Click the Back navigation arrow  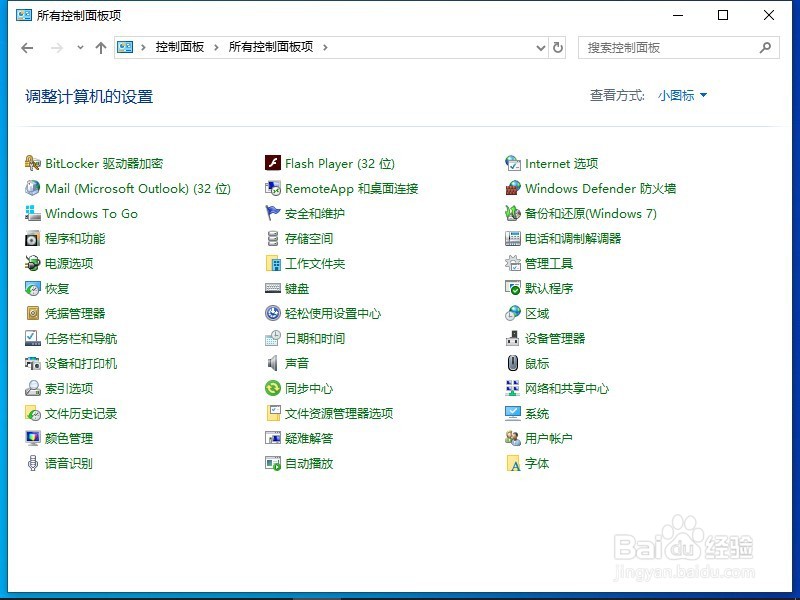pos(27,48)
